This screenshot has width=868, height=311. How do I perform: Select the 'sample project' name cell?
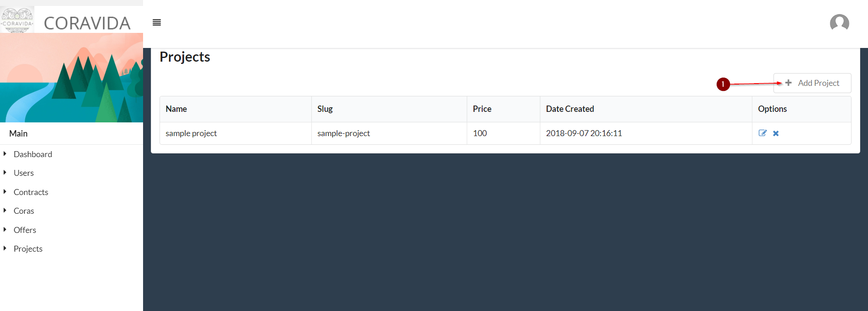[x=191, y=133]
